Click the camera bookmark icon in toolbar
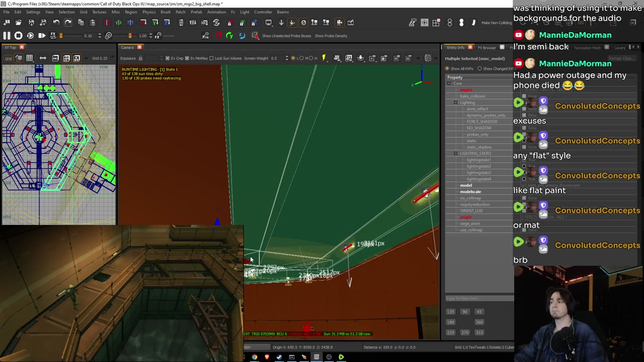This screenshot has width=644, height=362. (339, 23)
